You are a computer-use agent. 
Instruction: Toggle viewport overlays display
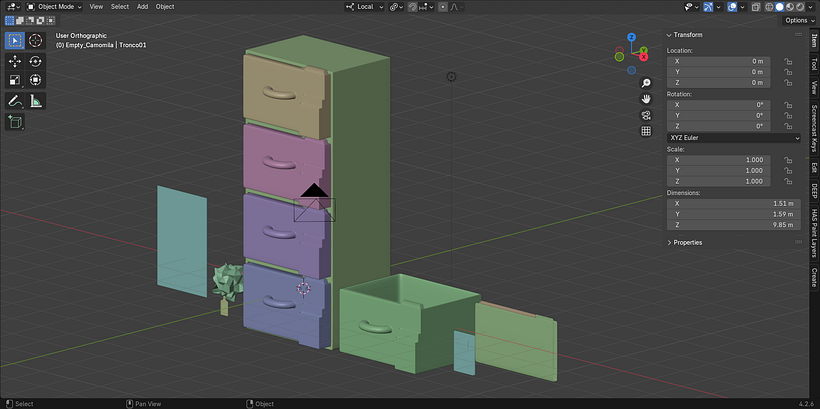733,7
